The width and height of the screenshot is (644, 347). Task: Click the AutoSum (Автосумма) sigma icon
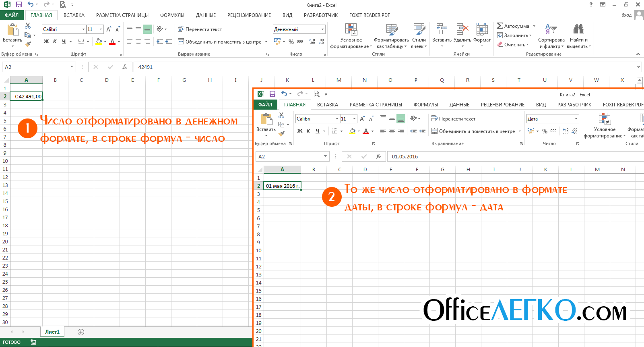point(500,26)
